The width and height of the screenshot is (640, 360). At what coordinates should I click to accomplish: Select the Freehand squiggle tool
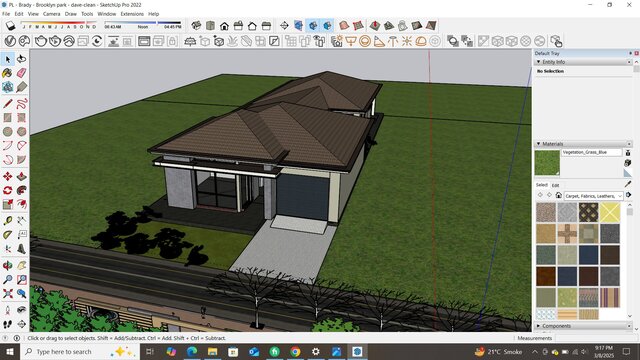22,104
